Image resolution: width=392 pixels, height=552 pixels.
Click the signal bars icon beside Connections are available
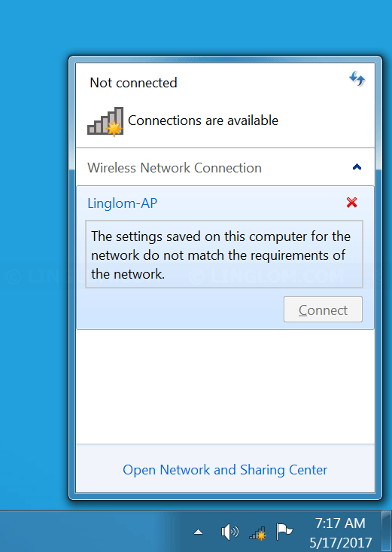[105, 121]
